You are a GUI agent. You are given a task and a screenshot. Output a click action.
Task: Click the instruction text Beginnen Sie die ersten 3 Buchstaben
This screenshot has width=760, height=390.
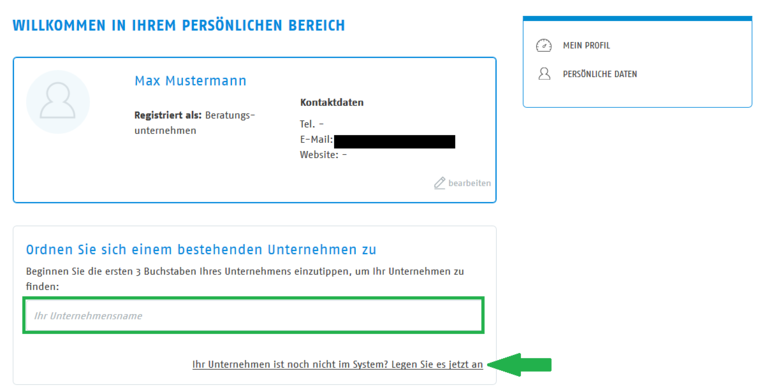click(x=245, y=279)
